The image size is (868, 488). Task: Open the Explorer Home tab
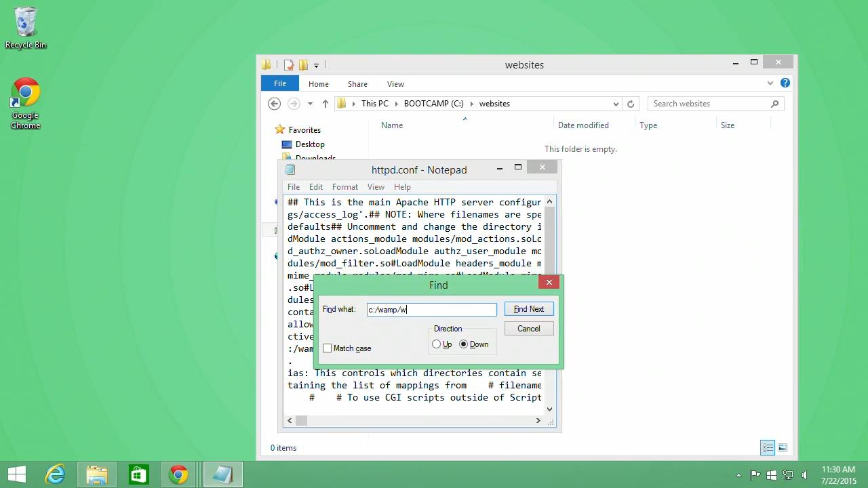(x=319, y=84)
